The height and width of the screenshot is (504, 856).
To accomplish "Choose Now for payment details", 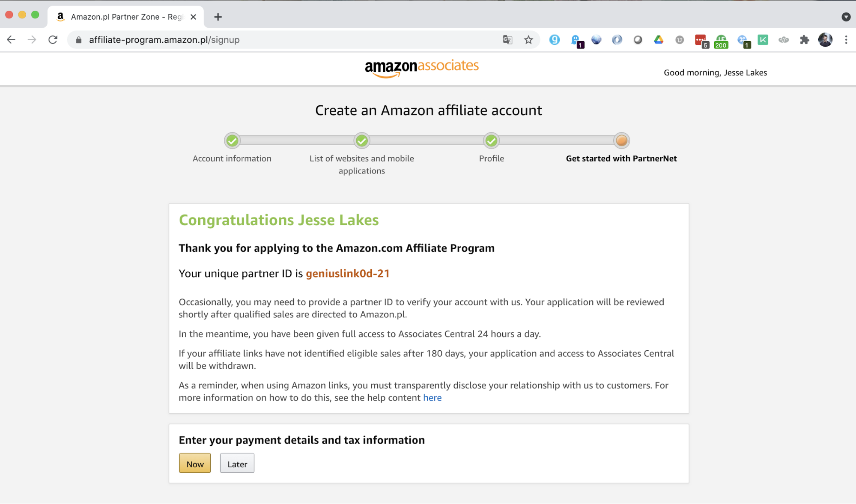I will (195, 463).
